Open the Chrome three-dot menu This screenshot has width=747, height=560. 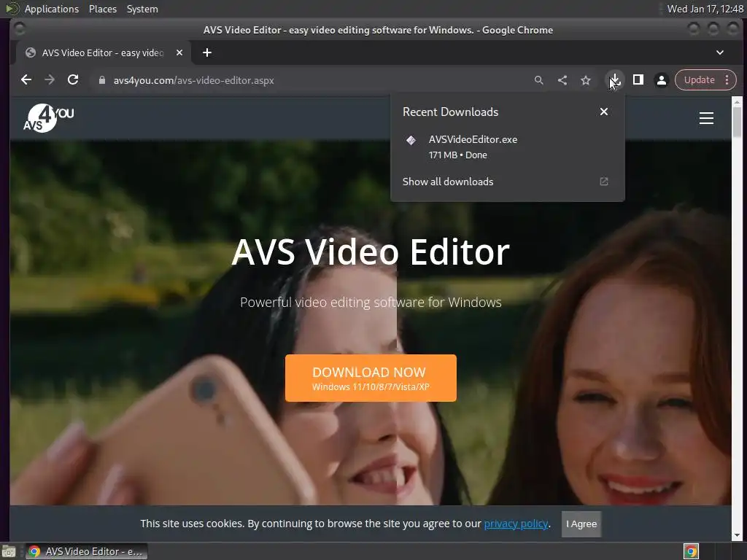pos(727,80)
